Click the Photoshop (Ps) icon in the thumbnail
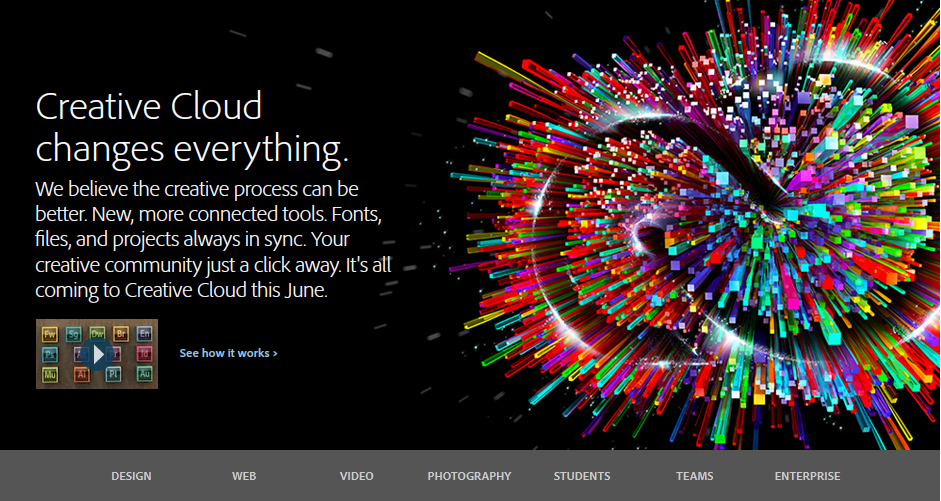The height and width of the screenshot is (501, 941). [x=50, y=355]
